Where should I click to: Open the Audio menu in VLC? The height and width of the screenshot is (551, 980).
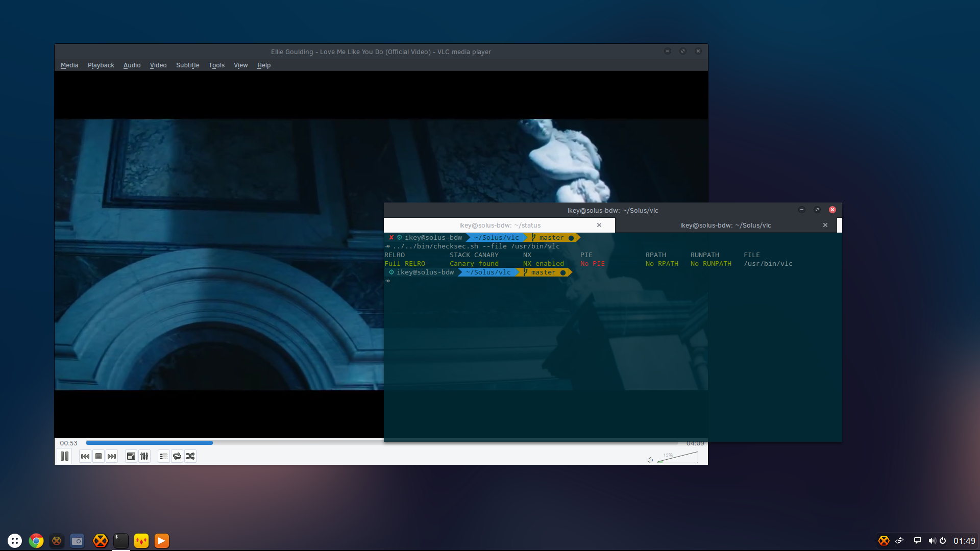click(x=132, y=65)
